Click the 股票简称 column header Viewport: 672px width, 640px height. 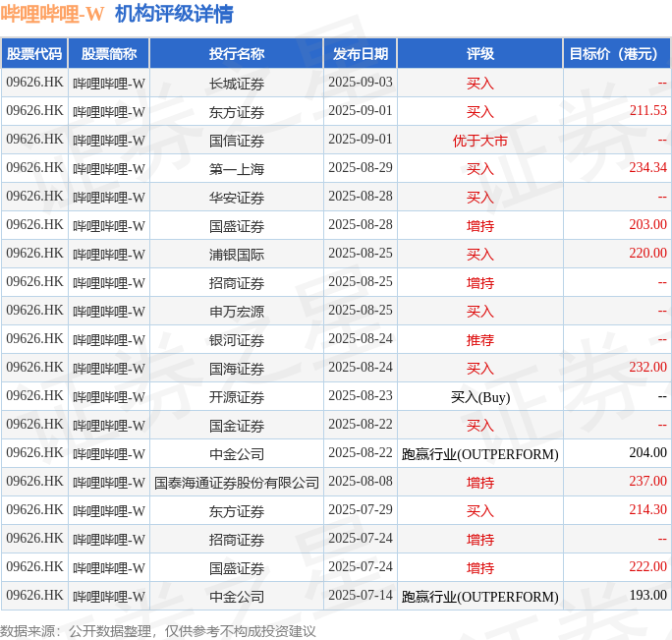pyautogui.click(x=109, y=54)
